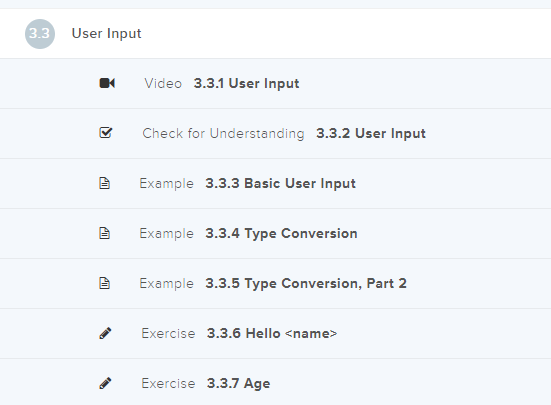Image resolution: width=551 pixels, height=405 pixels.
Task: Click the document icon for Basic User Input
Action: point(104,183)
